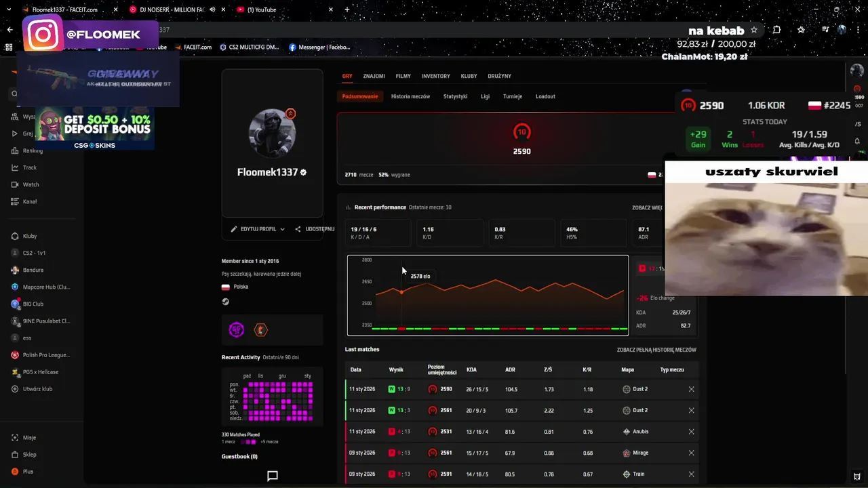Switch to the GRY tab

click(x=347, y=76)
